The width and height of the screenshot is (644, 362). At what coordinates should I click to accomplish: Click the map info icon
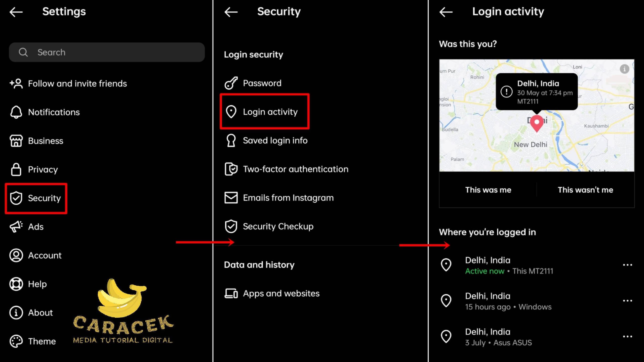(x=624, y=69)
